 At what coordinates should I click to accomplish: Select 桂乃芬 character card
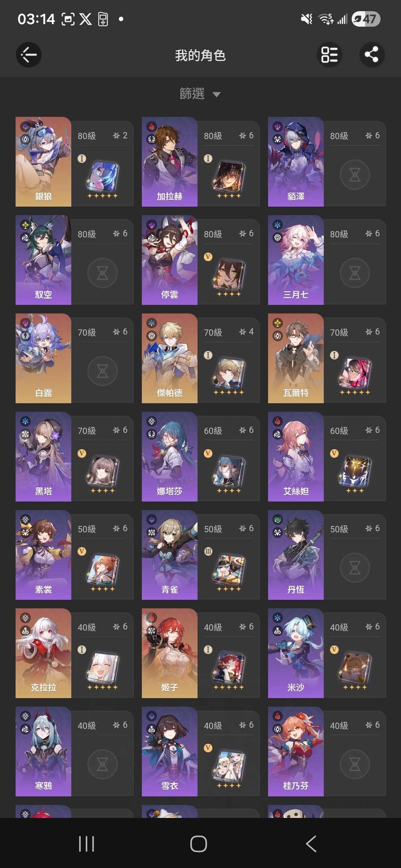[x=327, y=752]
